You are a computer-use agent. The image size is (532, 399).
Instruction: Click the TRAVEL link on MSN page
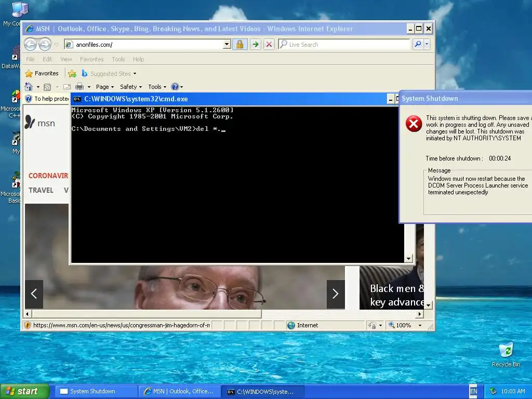[41, 190]
